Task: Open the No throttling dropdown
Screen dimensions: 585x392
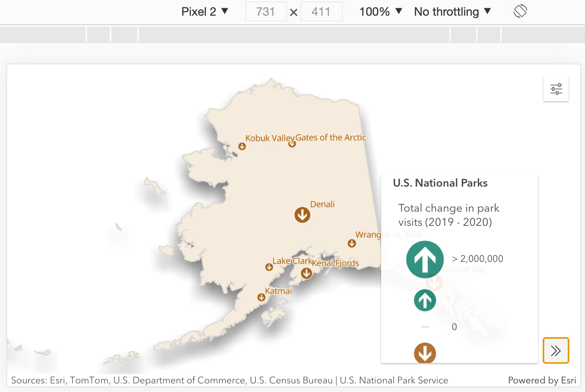Action: [452, 11]
